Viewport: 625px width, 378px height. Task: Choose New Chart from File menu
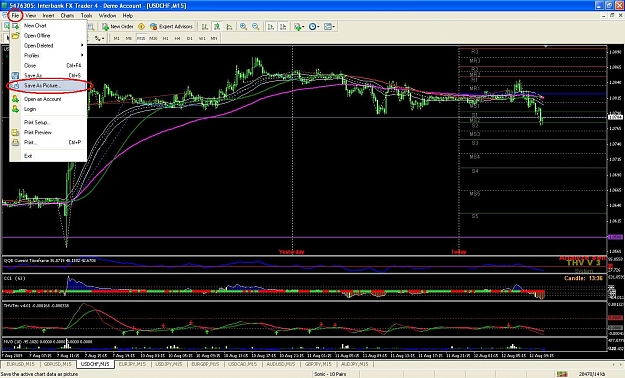click(48, 26)
